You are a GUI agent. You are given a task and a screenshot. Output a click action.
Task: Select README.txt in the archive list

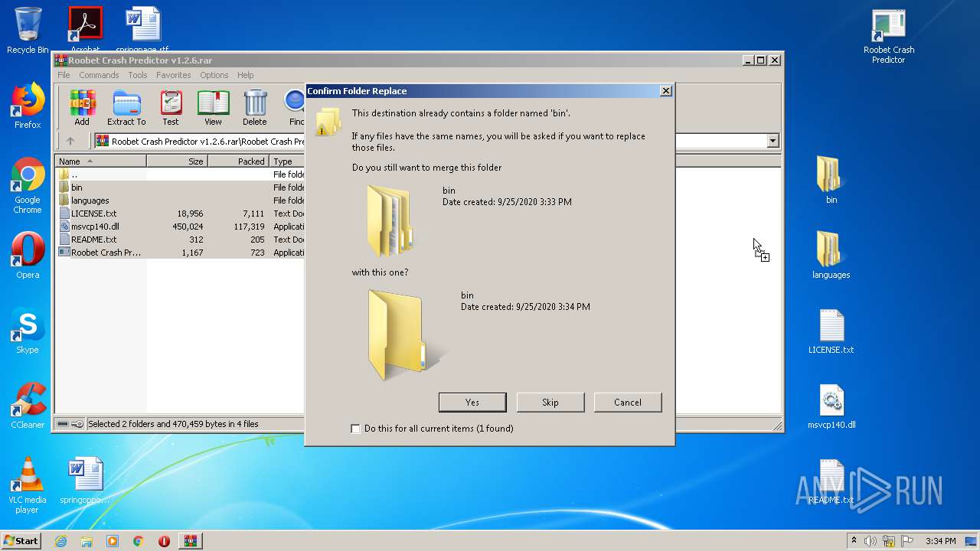pos(180,240)
